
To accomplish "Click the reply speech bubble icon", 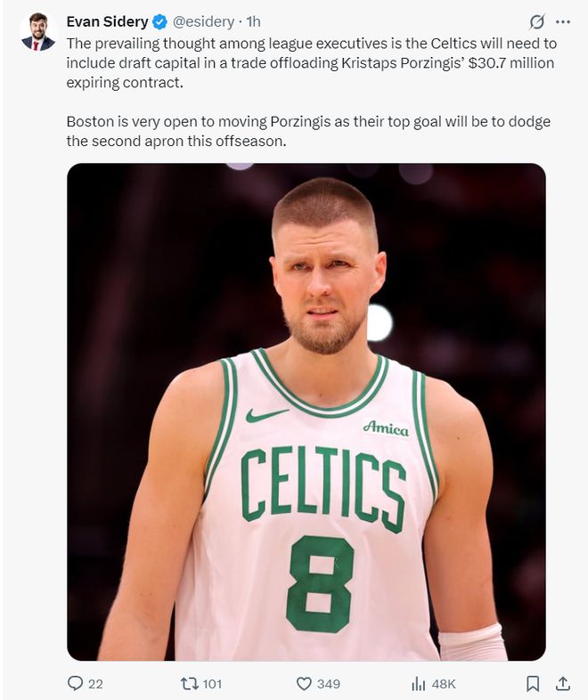I will click(x=76, y=683).
